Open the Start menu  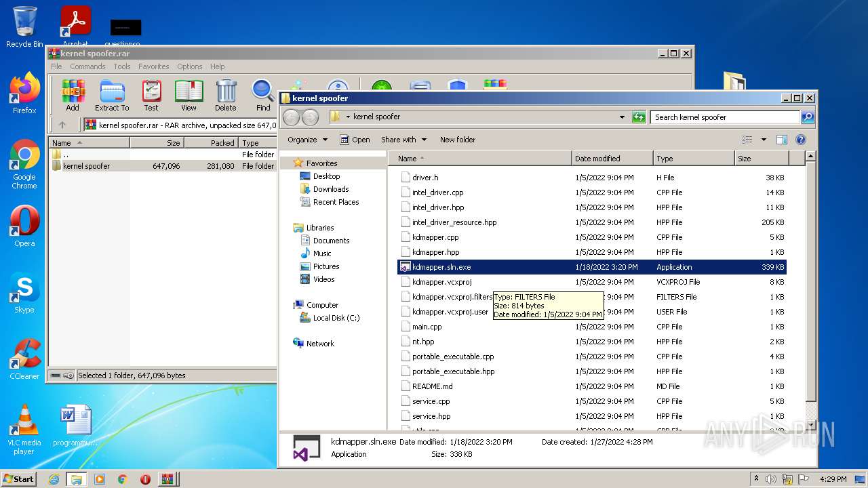19,479
